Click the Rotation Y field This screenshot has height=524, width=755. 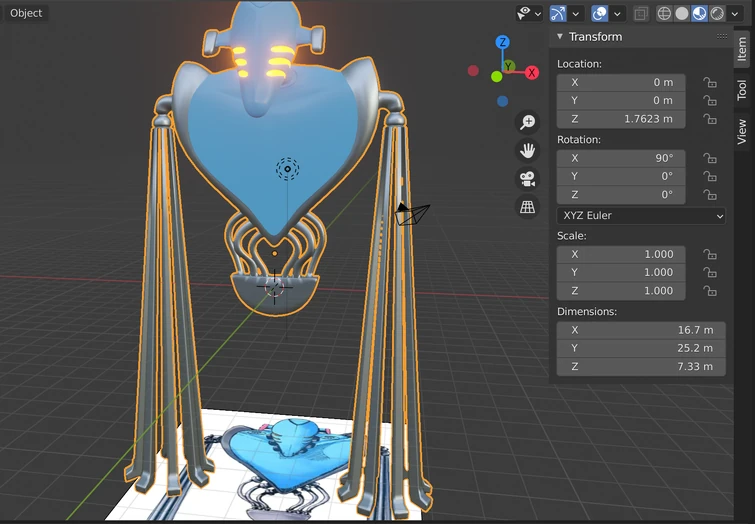pyautogui.click(x=621, y=176)
